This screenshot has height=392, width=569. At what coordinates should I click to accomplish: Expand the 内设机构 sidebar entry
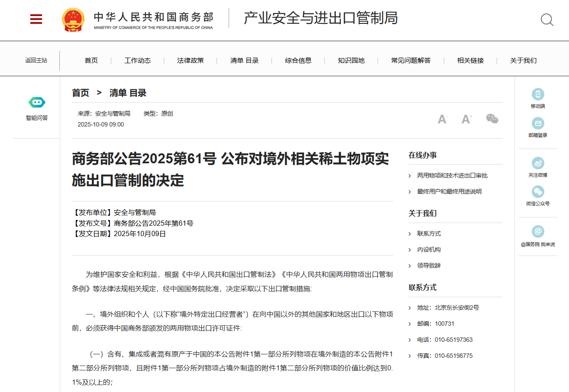(429, 249)
